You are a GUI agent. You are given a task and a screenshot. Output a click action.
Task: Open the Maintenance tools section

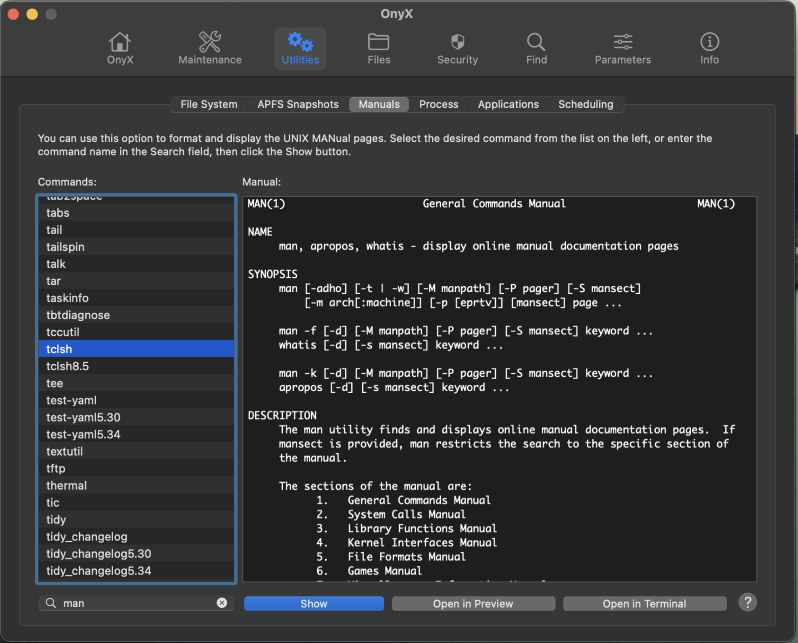pos(210,48)
